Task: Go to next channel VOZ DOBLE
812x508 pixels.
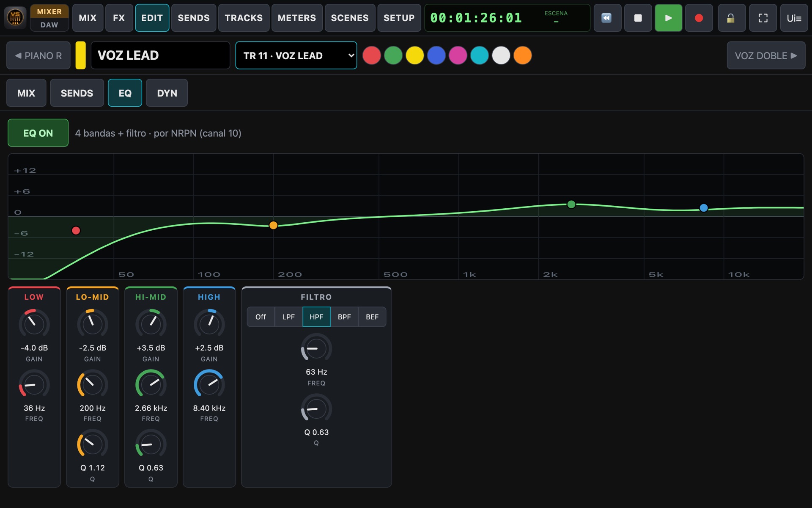Action: click(x=766, y=55)
